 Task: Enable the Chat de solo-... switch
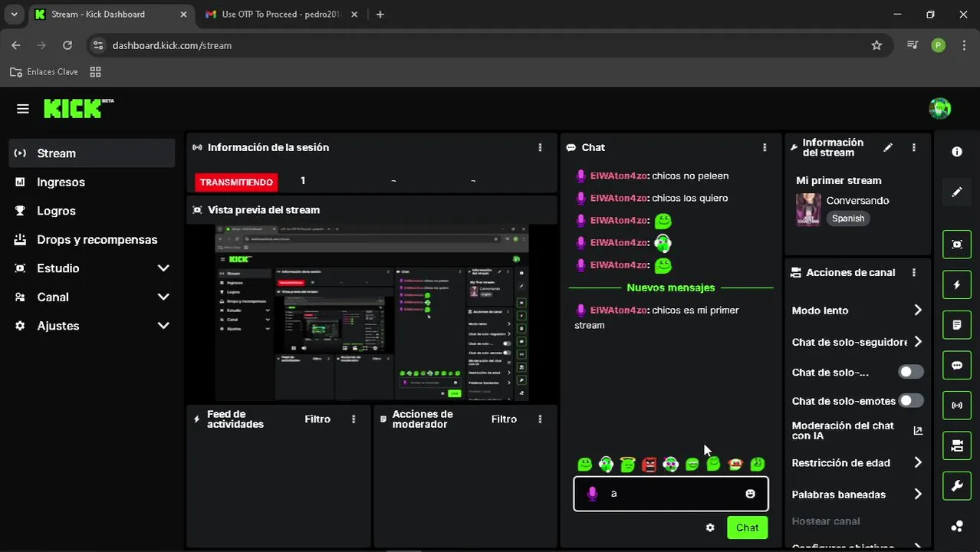911,372
